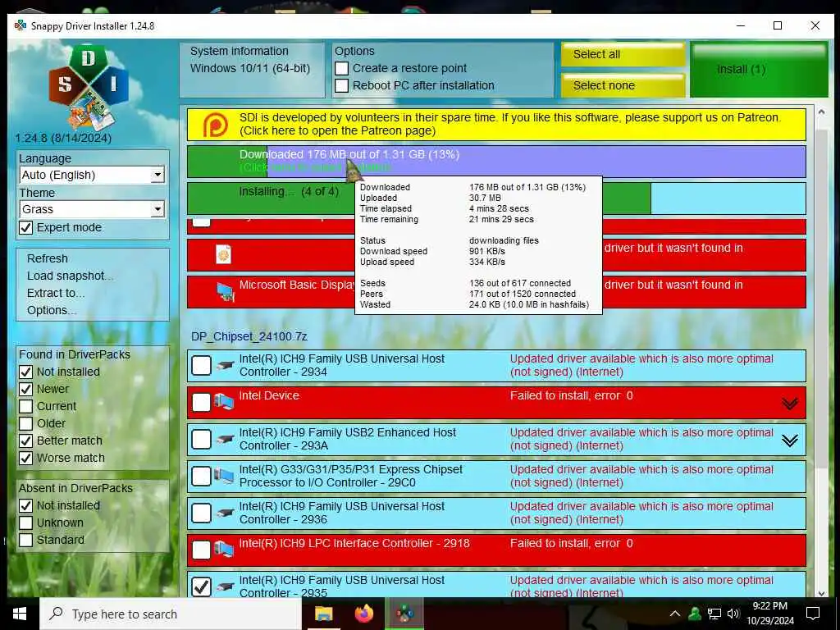Show hidden tray icons
This screenshot has height=630, width=840.
(x=675, y=614)
